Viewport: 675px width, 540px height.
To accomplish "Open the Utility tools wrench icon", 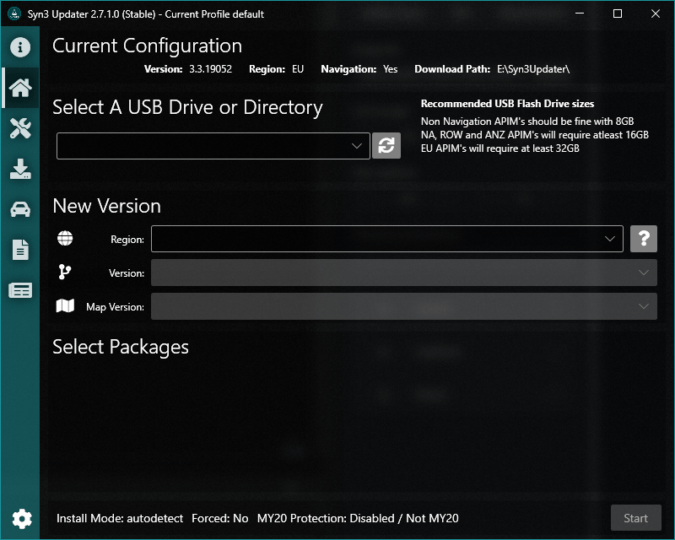I will [20, 128].
